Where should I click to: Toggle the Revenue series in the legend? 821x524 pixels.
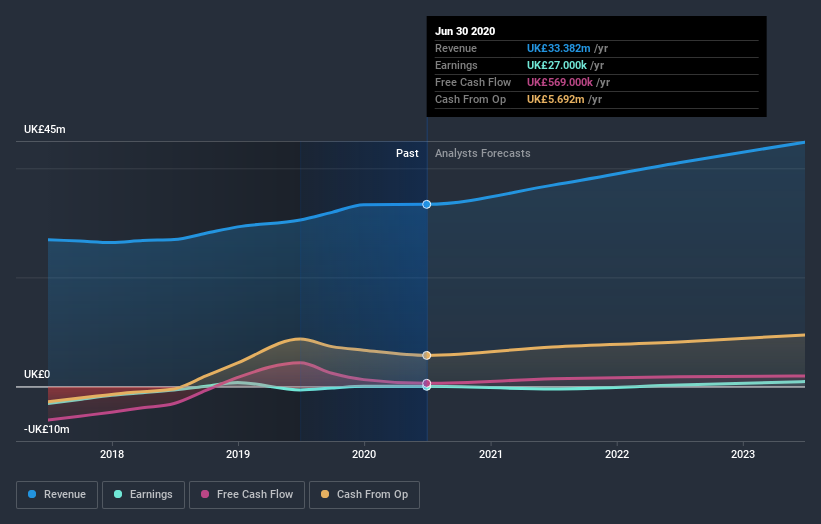(57, 495)
